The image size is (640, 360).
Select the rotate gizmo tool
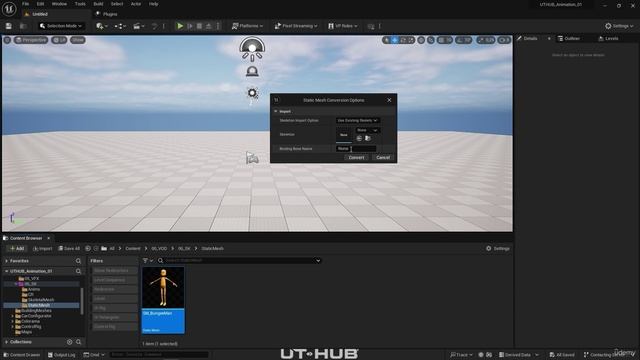(403, 40)
